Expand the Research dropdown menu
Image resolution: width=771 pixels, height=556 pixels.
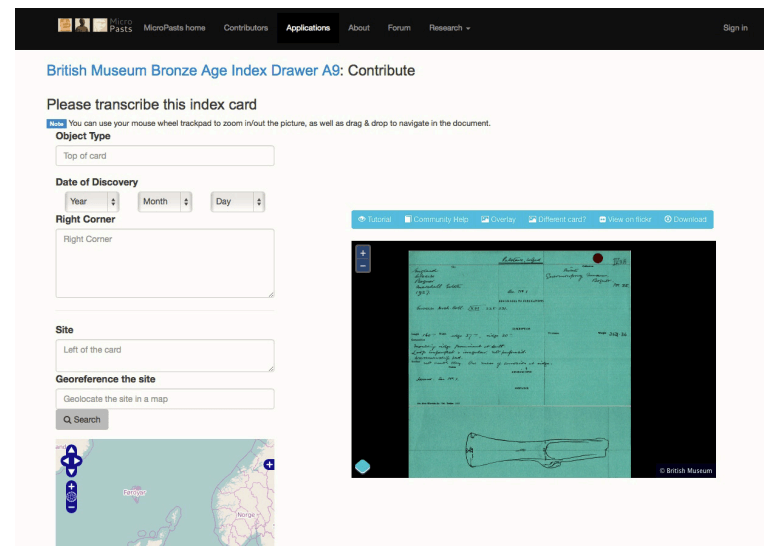click(x=449, y=28)
